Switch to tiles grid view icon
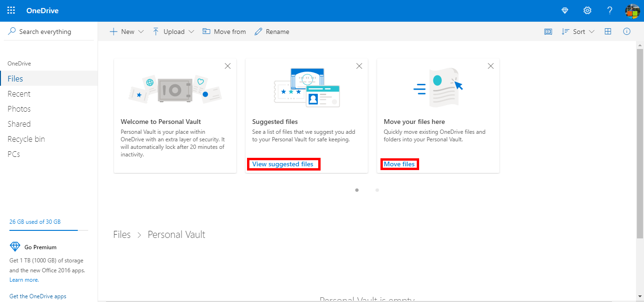 [x=608, y=32]
